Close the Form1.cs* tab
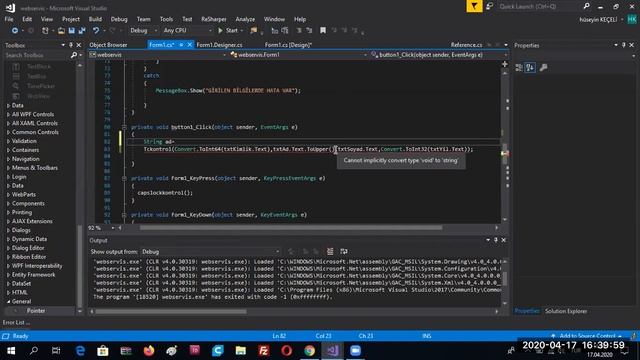The width and height of the screenshot is (640, 360). tap(189, 45)
